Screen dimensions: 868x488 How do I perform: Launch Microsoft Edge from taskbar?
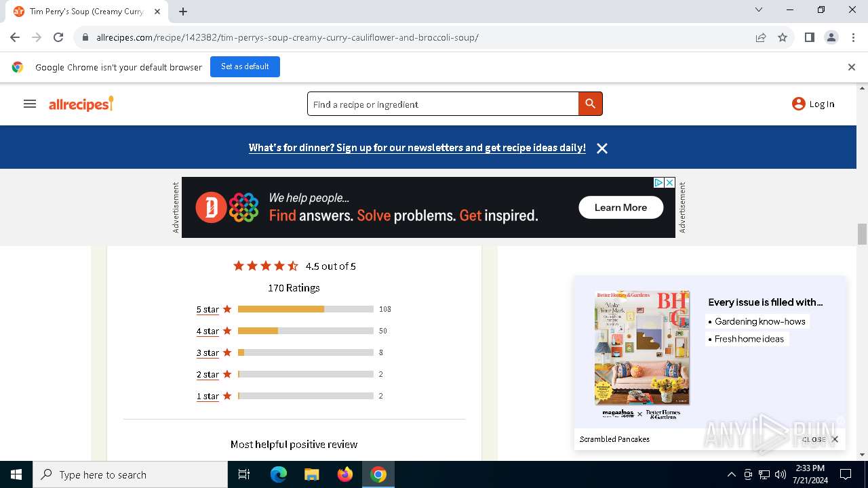point(279,474)
